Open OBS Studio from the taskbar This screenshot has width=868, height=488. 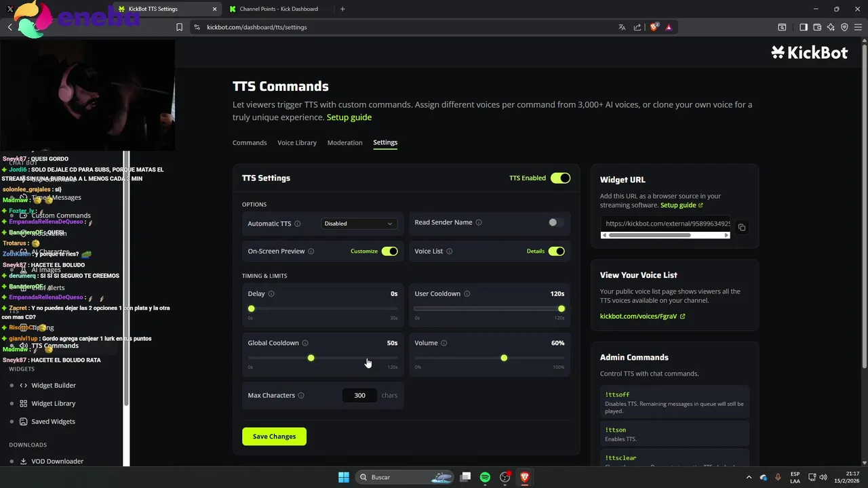(505, 477)
